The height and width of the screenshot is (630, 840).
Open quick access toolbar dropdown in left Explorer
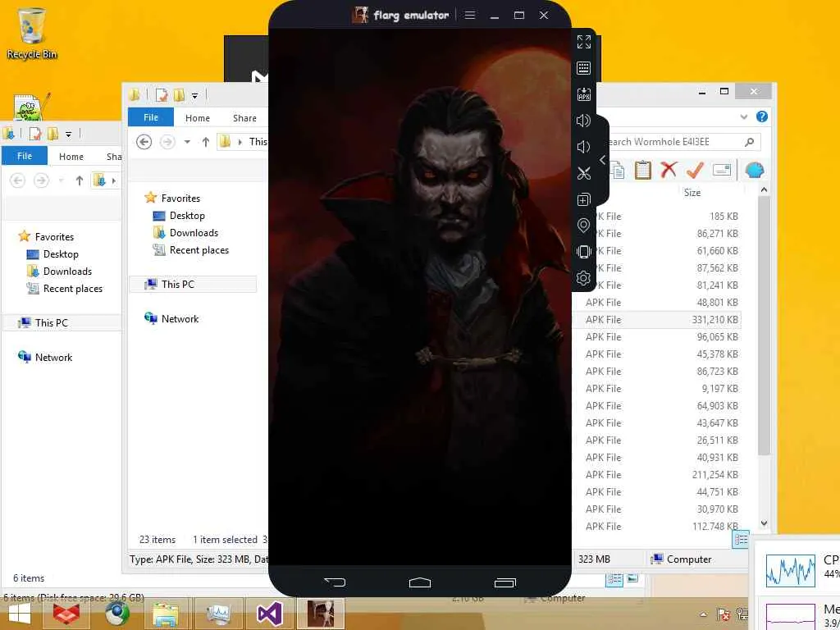coord(68,134)
